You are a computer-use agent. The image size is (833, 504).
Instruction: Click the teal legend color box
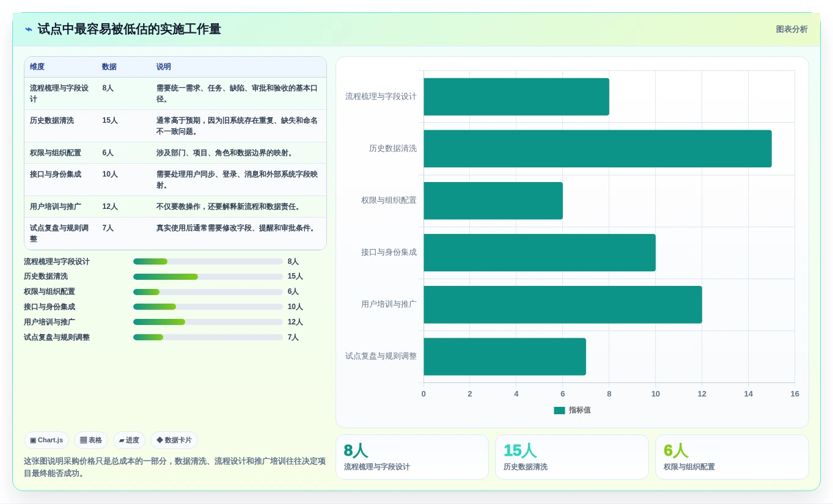click(x=559, y=411)
